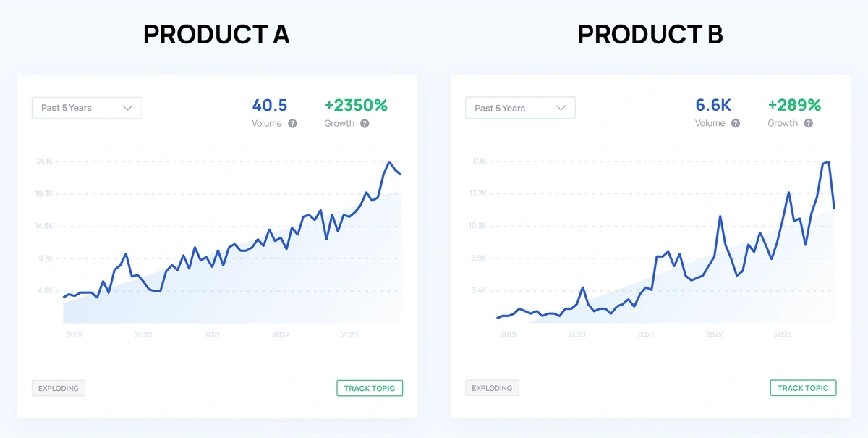Click the chevron arrow in Product A dropdown

pos(128,108)
